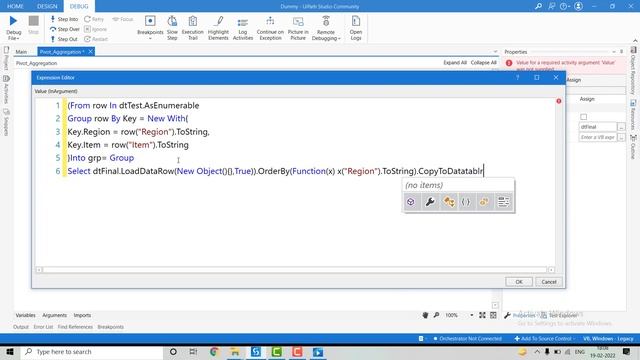
Task: Click the red error indicator in editor
Action: tap(559, 101)
